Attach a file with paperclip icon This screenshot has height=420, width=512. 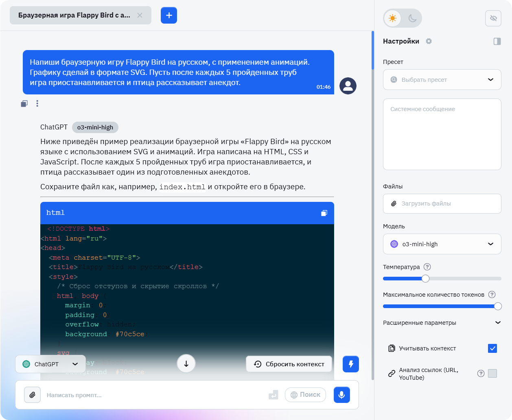pyautogui.click(x=32, y=395)
